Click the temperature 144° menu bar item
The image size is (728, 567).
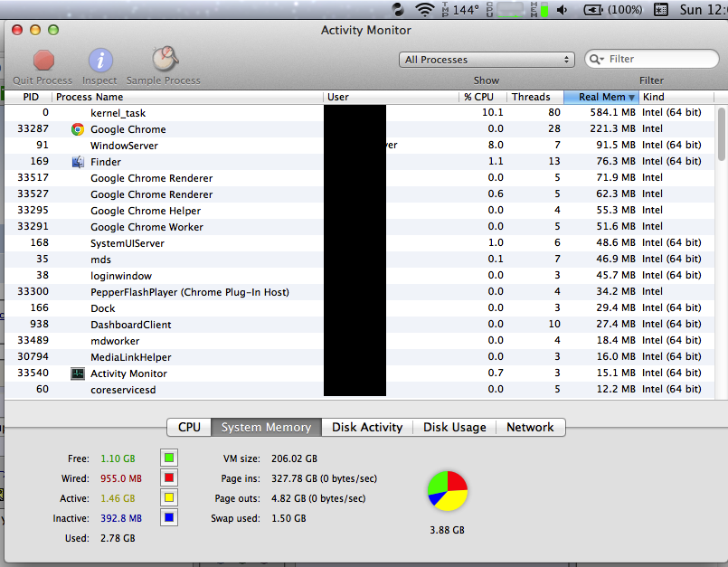[460, 9]
